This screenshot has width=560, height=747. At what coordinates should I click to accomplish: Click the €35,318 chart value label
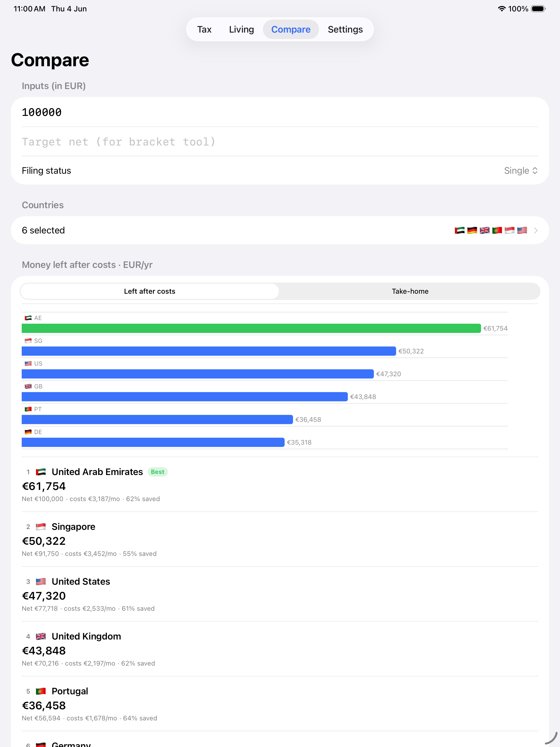tap(299, 442)
